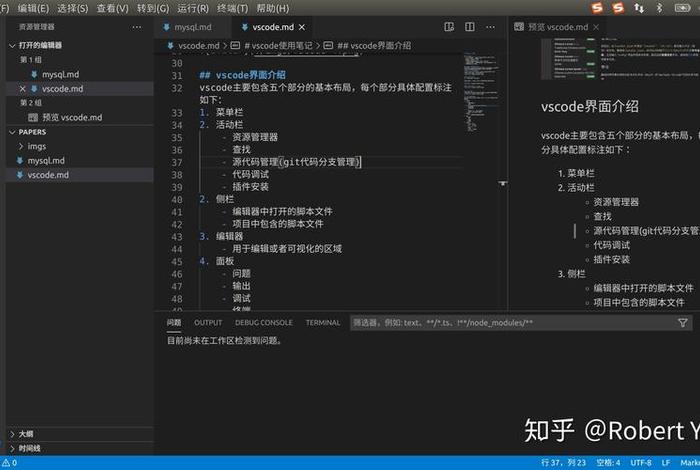Click 用于编辑或者可视化的区域 line in editor
Screen dimensions: 700x470
pos(287,249)
